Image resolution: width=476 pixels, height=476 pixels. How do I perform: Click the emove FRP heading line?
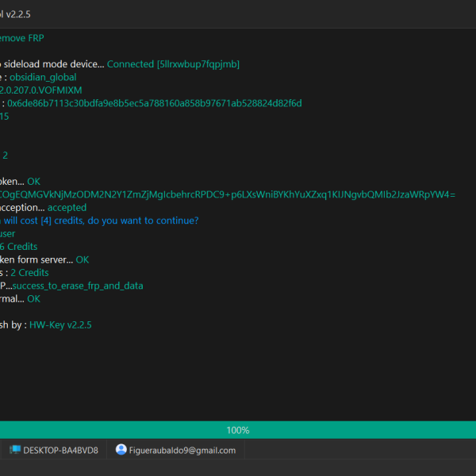point(22,38)
